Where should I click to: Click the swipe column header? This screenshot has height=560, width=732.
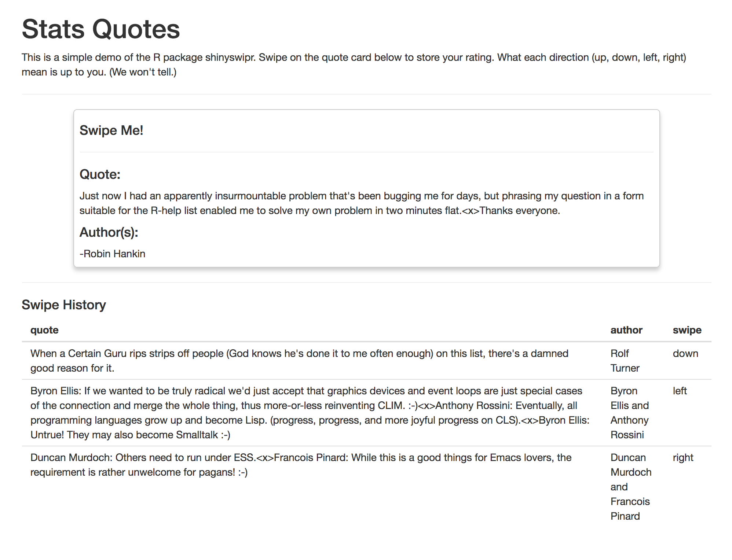[x=687, y=330]
